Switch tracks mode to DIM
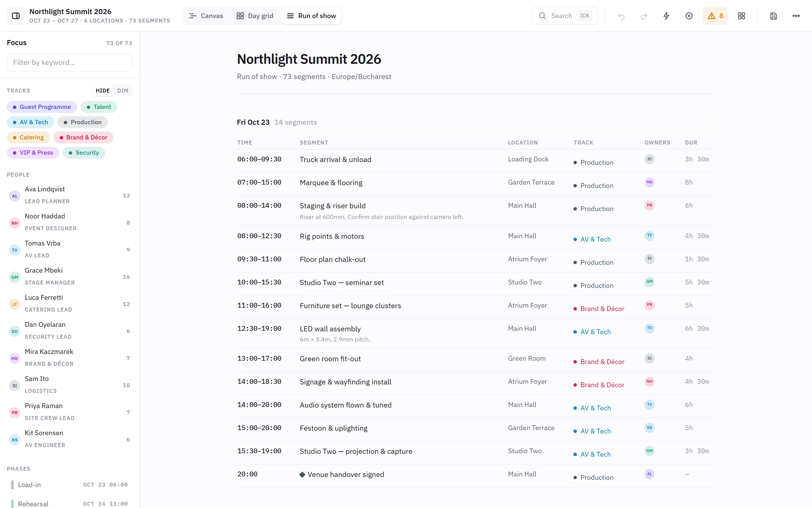Image resolution: width=812 pixels, height=508 pixels. pos(123,91)
